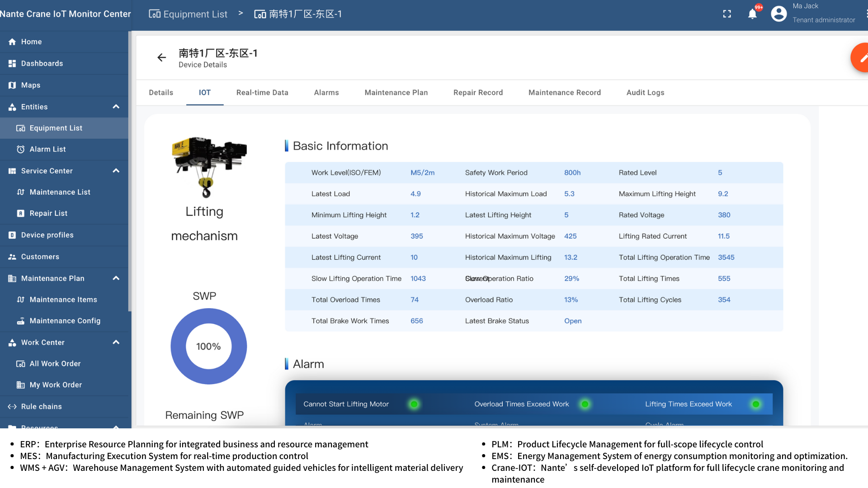This screenshot has height=488, width=868.
Task: Click the Cannot Start Lifting Motor indicator
Action: 414,404
